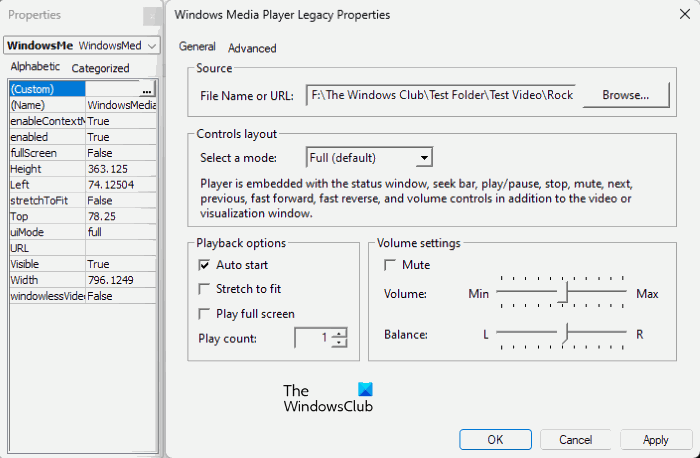The width and height of the screenshot is (700, 458).
Task: Select the Left value 74.12504
Action: click(x=121, y=185)
